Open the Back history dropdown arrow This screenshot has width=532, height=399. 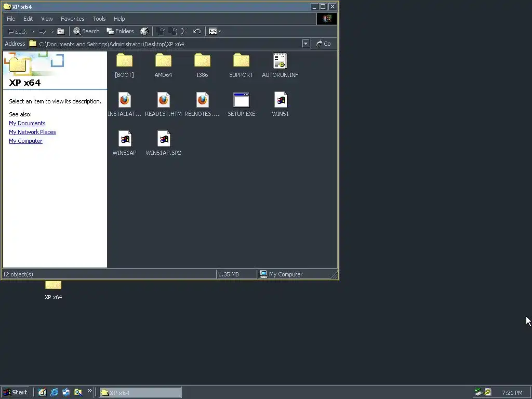pos(33,32)
